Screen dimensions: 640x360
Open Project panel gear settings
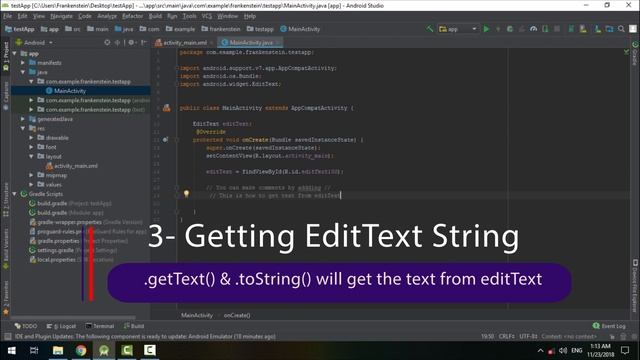tap(131, 42)
